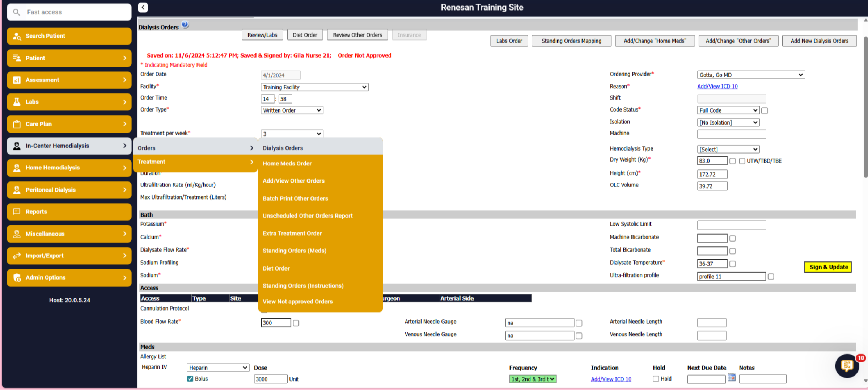Open the Hemodialysis Type dropdown

pyautogui.click(x=728, y=149)
